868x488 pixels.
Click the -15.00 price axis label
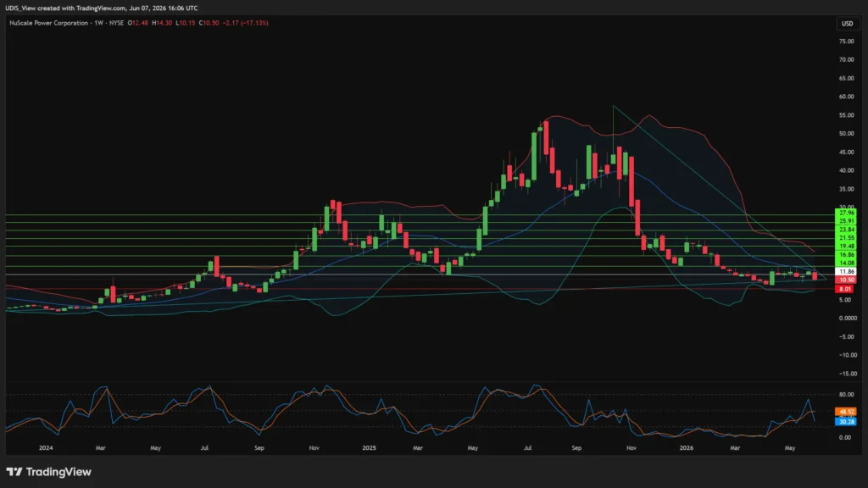847,374
